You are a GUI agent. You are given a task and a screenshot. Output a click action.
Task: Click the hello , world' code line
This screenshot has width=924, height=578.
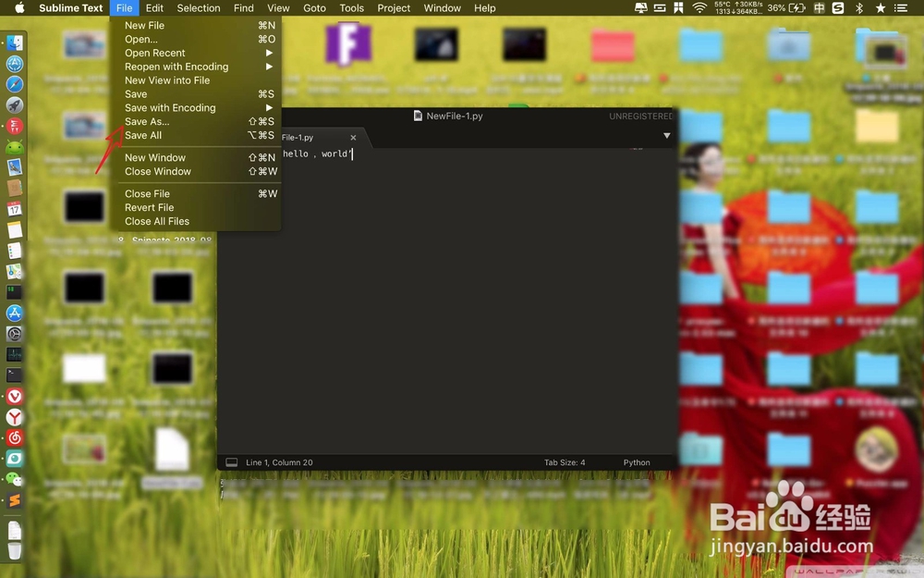[x=317, y=154]
